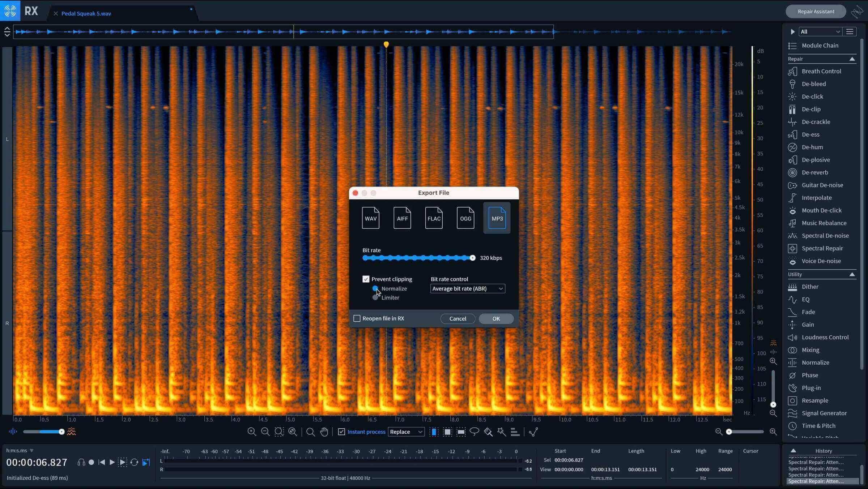Click the play button in transport
868x489 pixels.
coord(112,462)
